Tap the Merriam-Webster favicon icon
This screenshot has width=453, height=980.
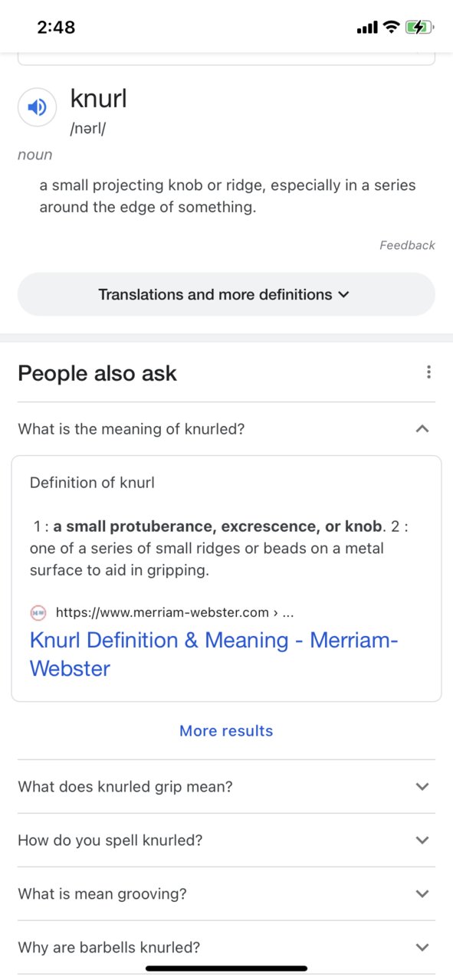(38, 612)
